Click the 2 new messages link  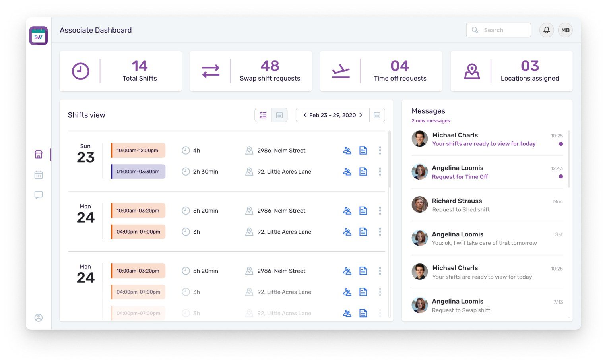pos(431,121)
